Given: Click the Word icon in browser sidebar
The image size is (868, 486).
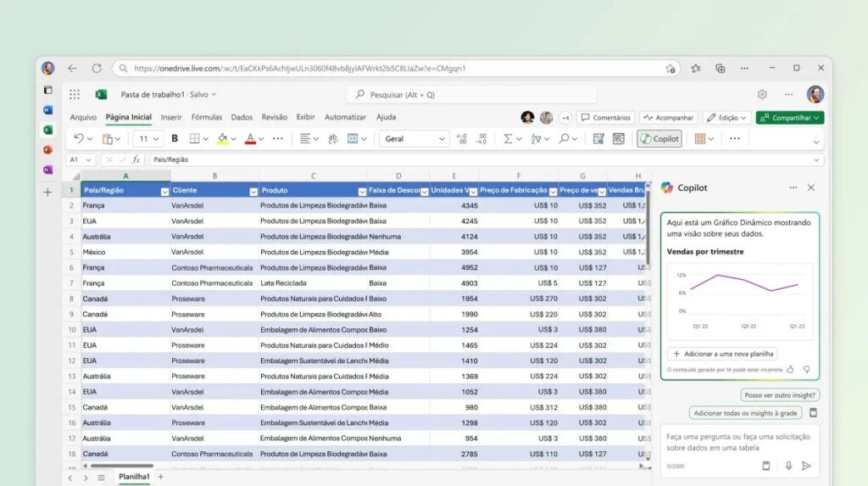Looking at the screenshot, I should (x=47, y=110).
